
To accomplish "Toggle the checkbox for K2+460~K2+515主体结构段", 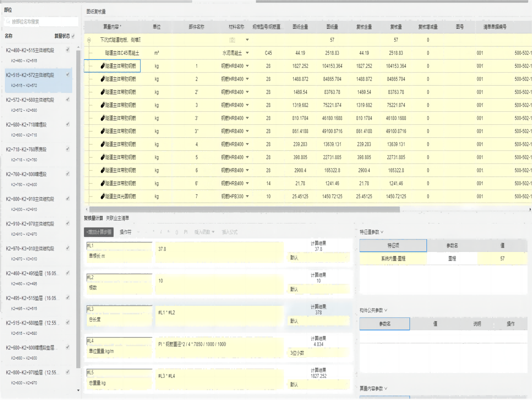I will click(x=68, y=50).
